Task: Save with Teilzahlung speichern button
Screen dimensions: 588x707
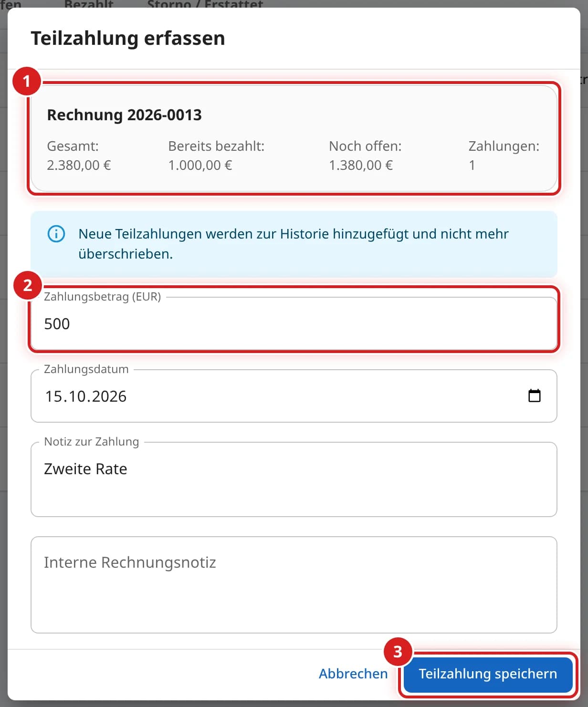Action: [488, 674]
